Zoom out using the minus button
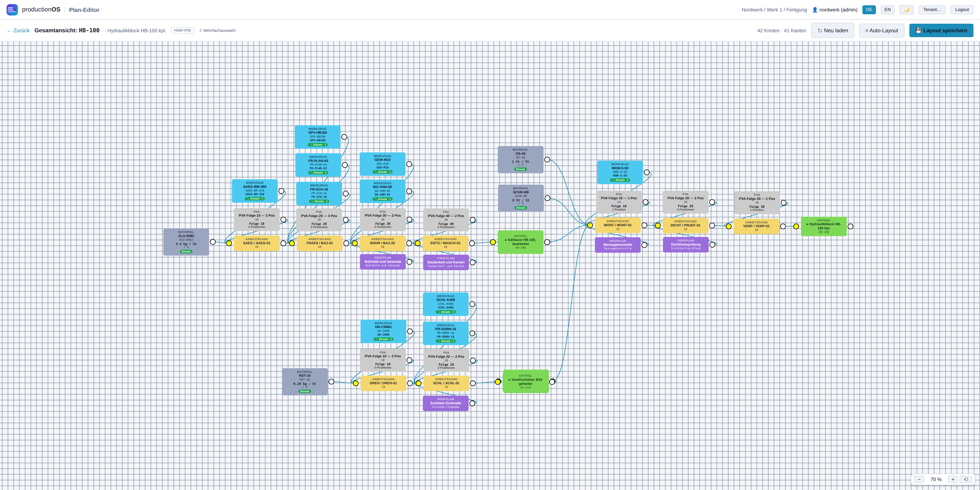980x490 pixels. (x=919, y=479)
